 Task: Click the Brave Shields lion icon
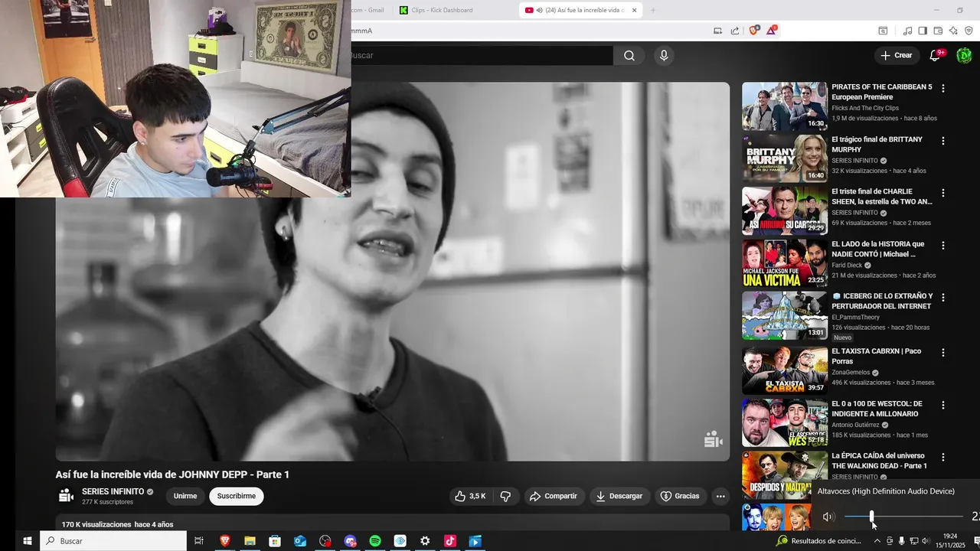point(754,31)
